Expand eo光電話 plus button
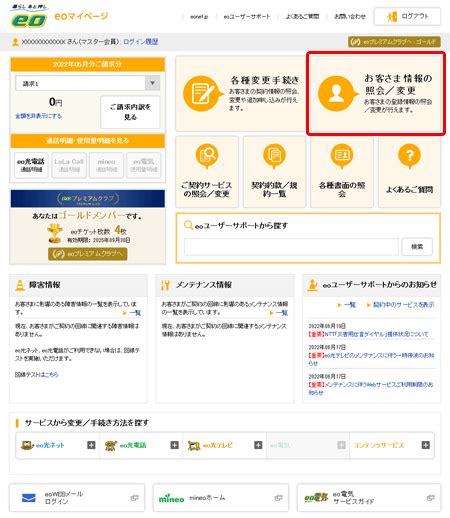The height and width of the screenshot is (518, 450). pyautogui.click(x=175, y=445)
